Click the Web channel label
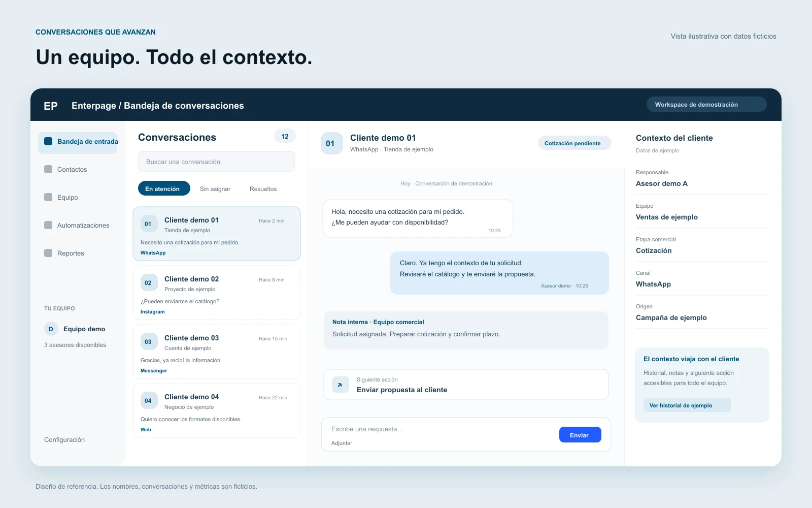812x508 pixels. [x=146, y=430]
